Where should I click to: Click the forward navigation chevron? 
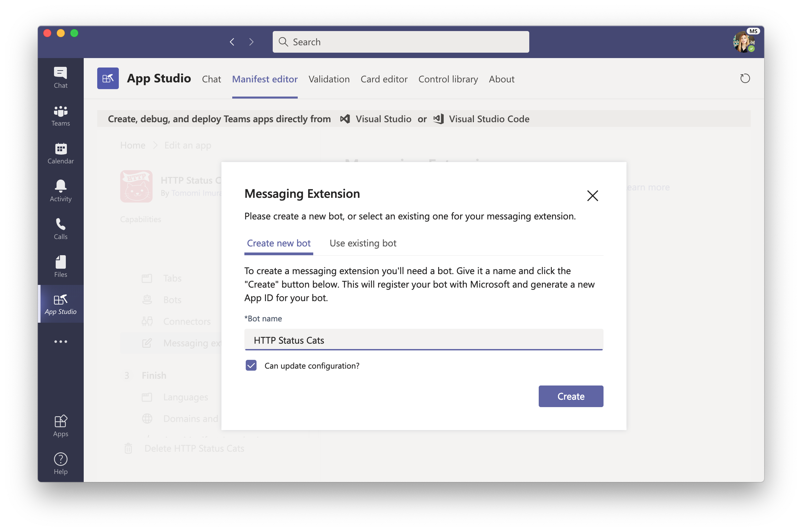251,42
